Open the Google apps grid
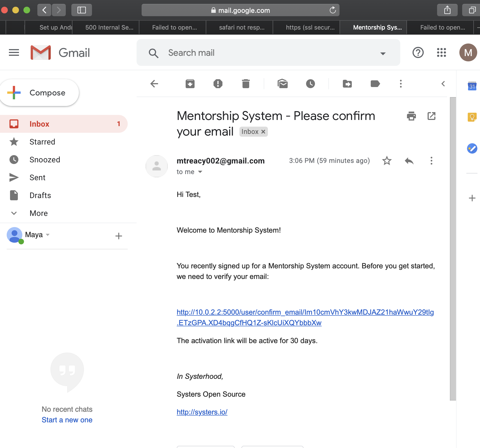Screen dimensions: 480x448 pos(442,52)
